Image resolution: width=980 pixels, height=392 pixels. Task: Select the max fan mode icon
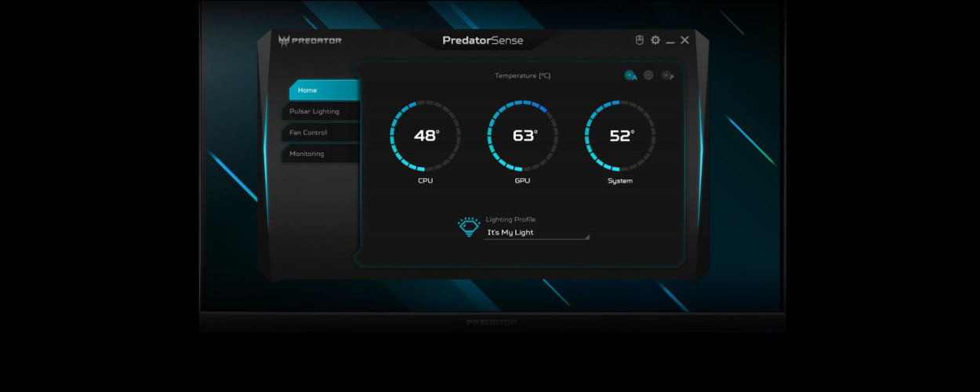pyautogui.click(x=648, y=75)
